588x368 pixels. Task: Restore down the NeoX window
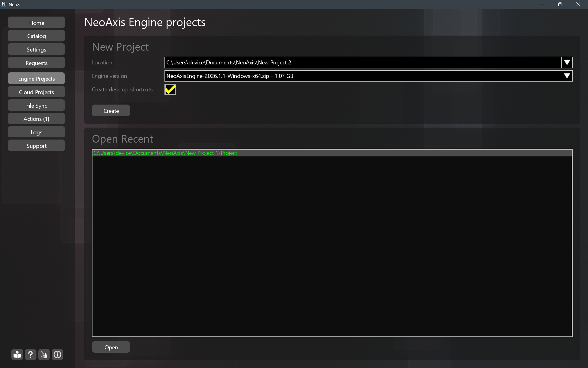pos(560,4)
